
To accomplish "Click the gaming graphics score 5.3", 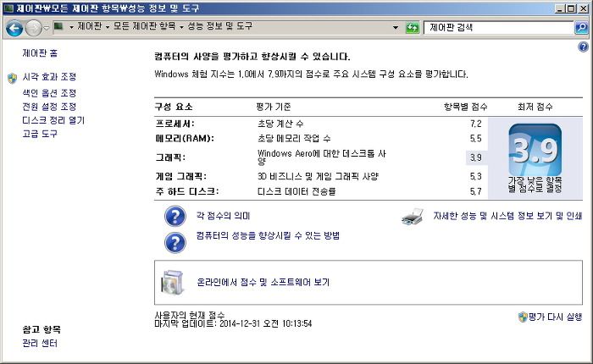I will (476, 176).
